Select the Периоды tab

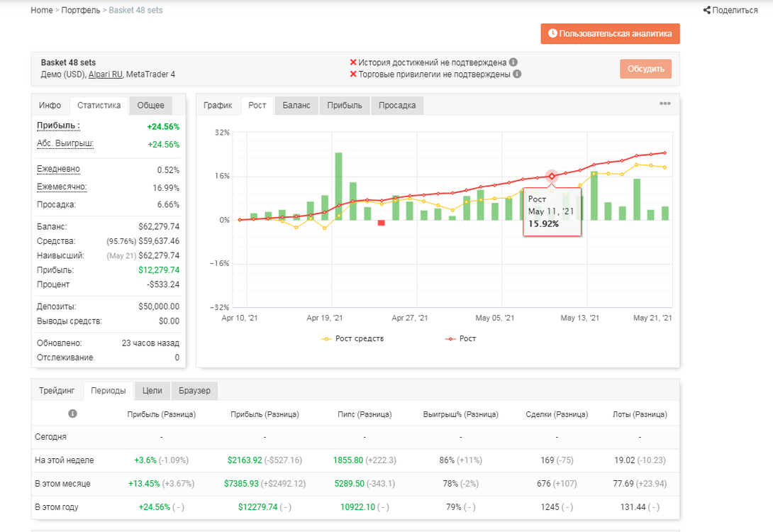(109, 391)
